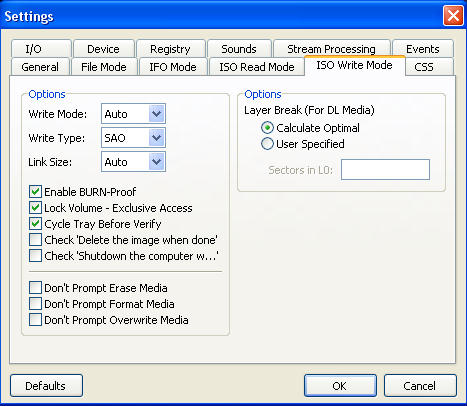This screenshot has width=467, height=406.
Task: Select the Device tab
Action: point(103,49)
